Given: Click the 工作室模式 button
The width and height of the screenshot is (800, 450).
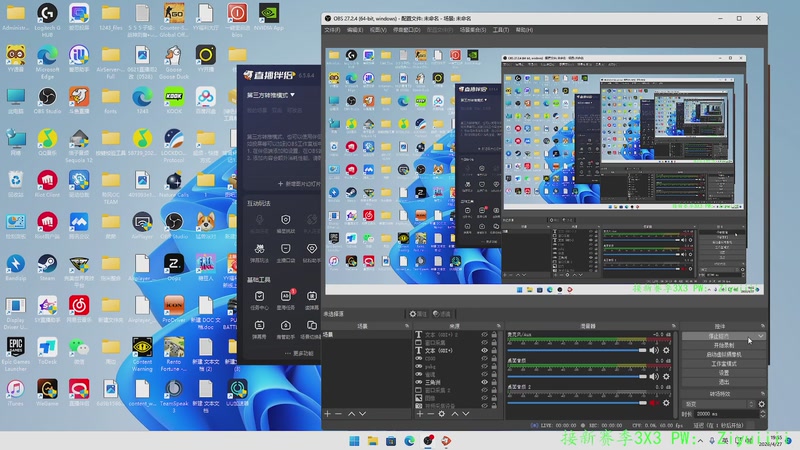Looking at the screenshot, I should click(x=723, y=364).
